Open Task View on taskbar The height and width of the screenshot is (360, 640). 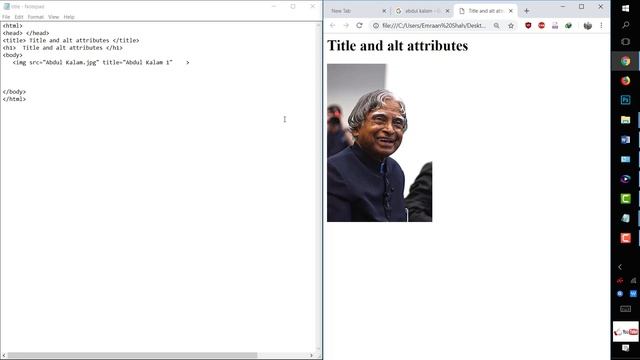(x=625, y=42)
